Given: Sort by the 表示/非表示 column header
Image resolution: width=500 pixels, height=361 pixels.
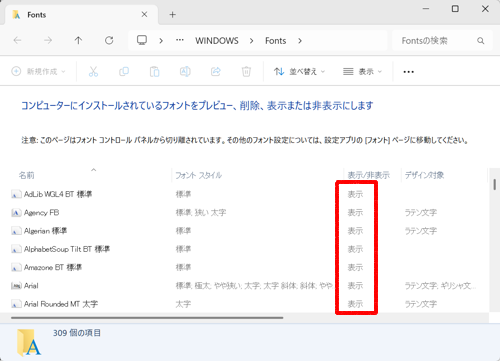Looking at the screenshot, I should pyautogui.click(x=369, y=175).
